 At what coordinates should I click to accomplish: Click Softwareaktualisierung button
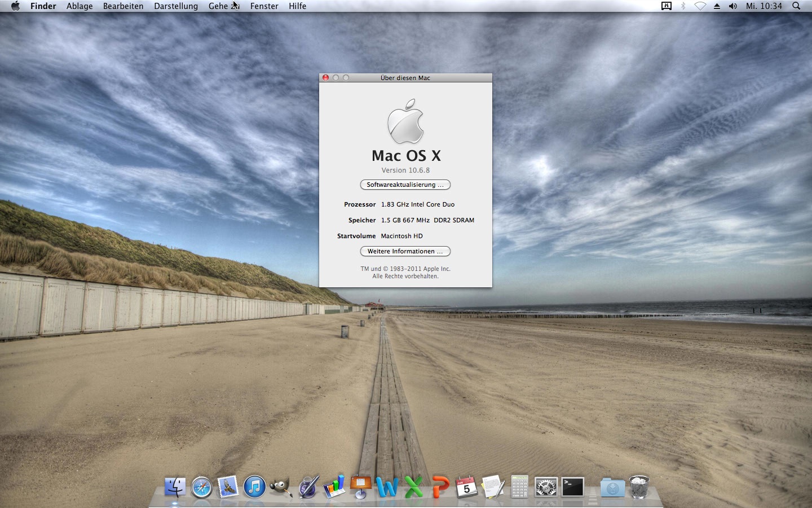pyautogui.click(x=405, y=185)
